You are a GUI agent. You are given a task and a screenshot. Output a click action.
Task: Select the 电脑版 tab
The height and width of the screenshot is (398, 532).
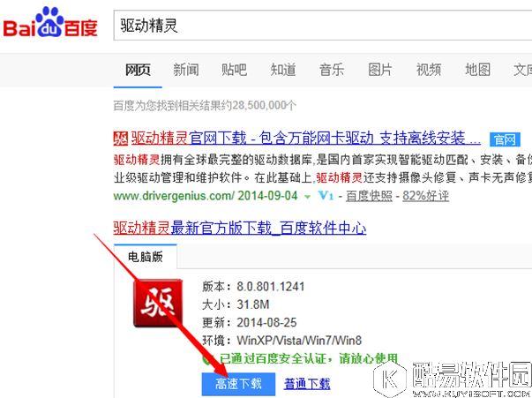coord(146,257)
